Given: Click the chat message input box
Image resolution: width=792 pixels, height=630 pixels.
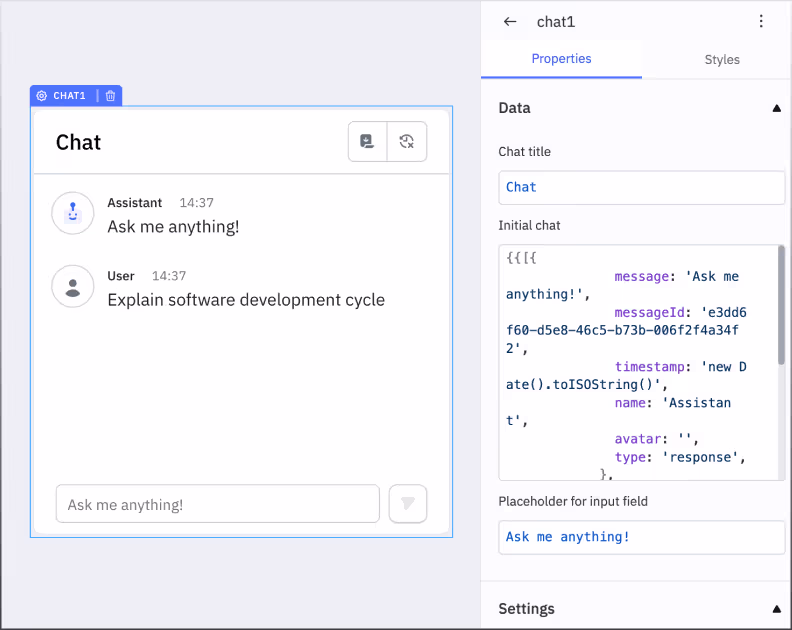Looking at the screenshot, I should coord(217,505).
